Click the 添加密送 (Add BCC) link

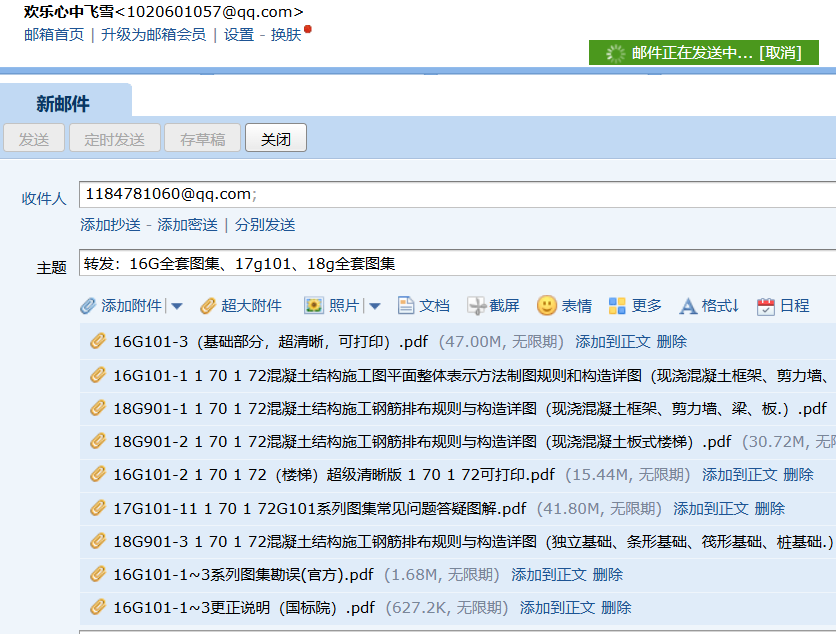(x=188, y=224)
